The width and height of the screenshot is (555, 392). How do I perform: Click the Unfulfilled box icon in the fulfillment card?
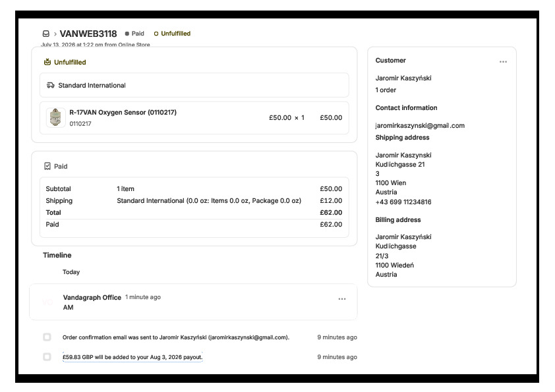47,63
